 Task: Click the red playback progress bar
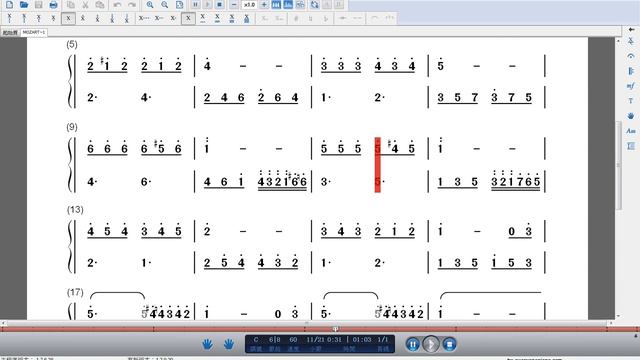click(320, 329)
